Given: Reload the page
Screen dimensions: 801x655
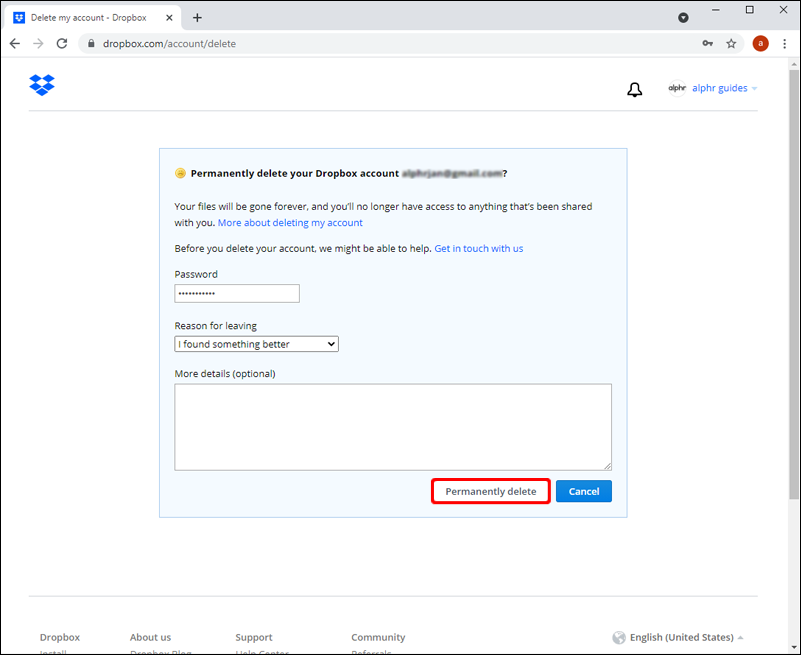Looking at the screenshot, I should click(62, 44).
